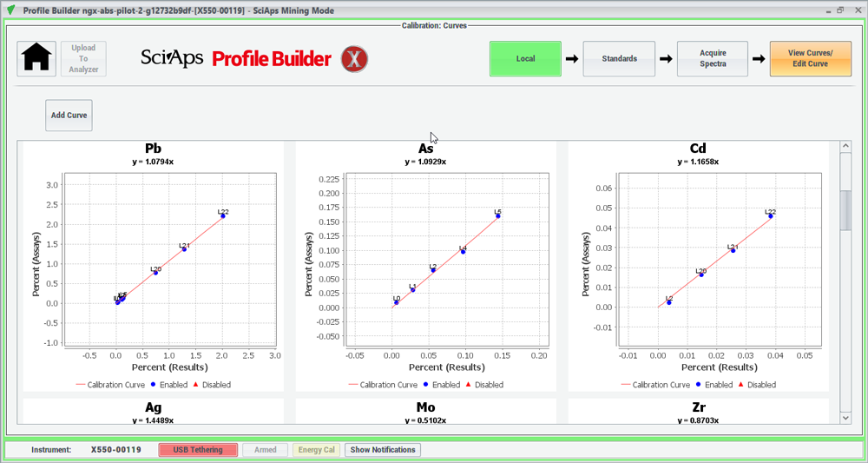Select the Local workflow step

[525, 59]
